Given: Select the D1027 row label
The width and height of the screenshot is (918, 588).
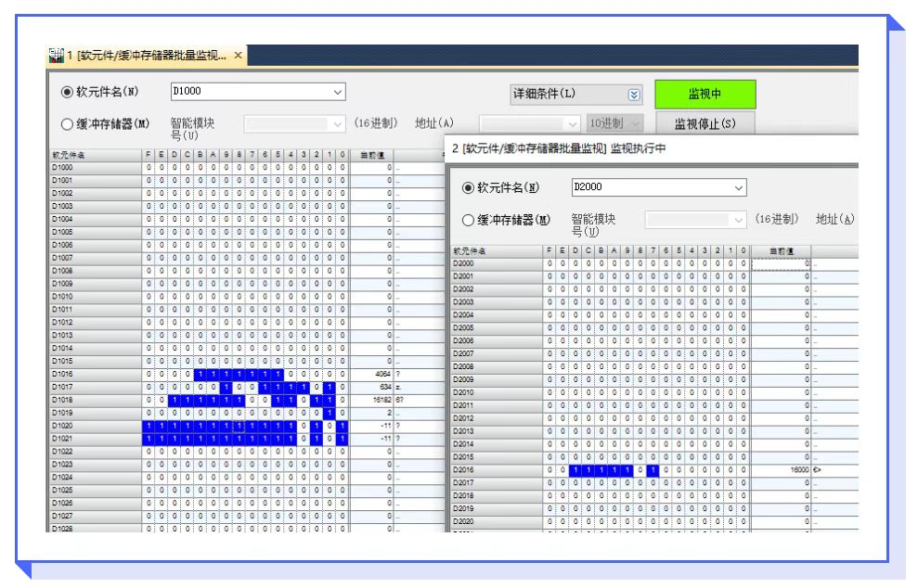Looking at the screenshot, I should click(95, 516).
